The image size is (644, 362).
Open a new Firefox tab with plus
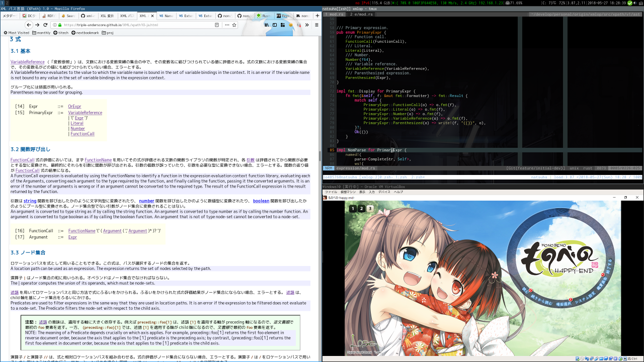click(317, 16)
